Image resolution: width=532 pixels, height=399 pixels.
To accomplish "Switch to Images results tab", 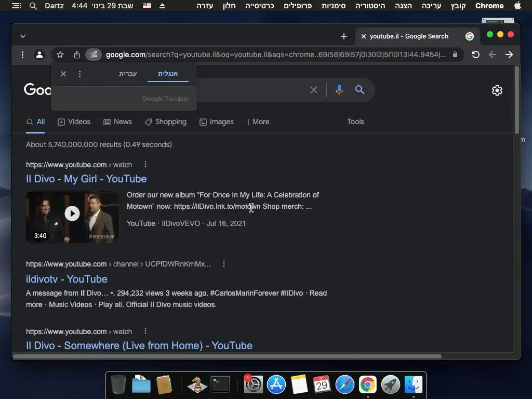I will (x=217, y=122).
